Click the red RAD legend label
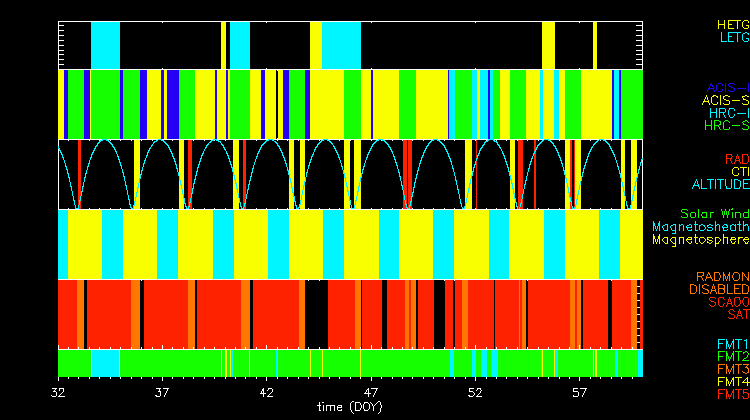The width and height of the screenshot is (750, 420). [x=736, y=159]
